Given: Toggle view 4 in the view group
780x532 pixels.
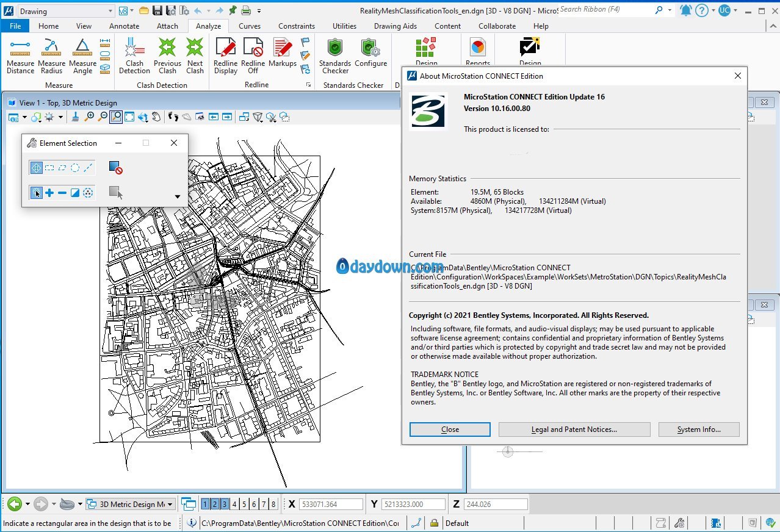Looking at the screenshot, I should (234, 504).
